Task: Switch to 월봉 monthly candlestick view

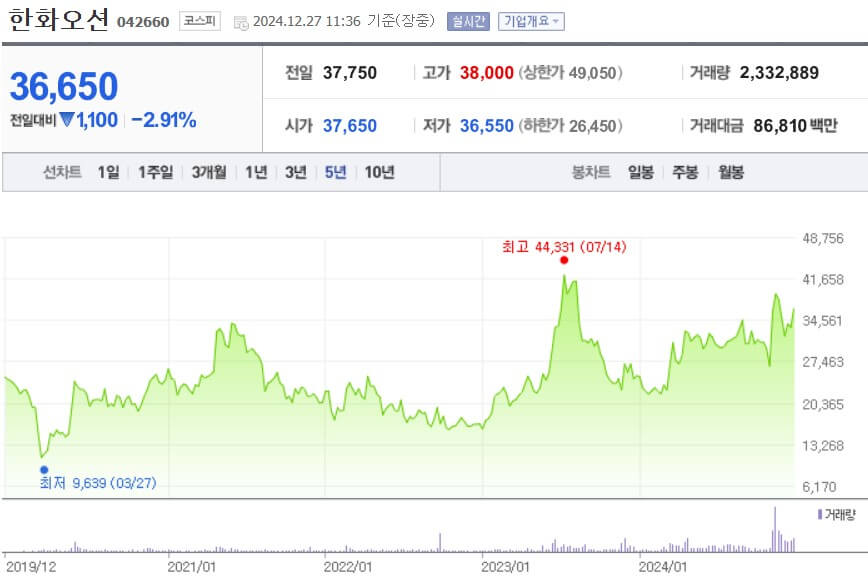Action: click(x=733, y=171)
